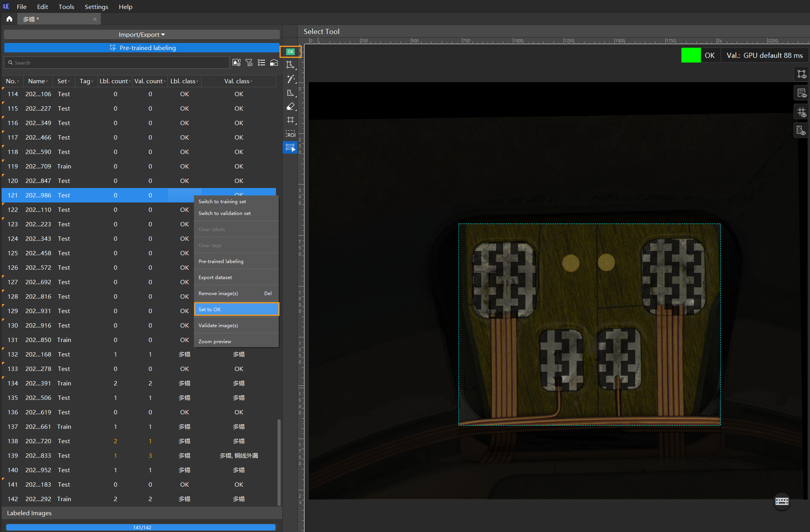Close the 多锡 project tab

pyautogui.click(x=95, y=19)
